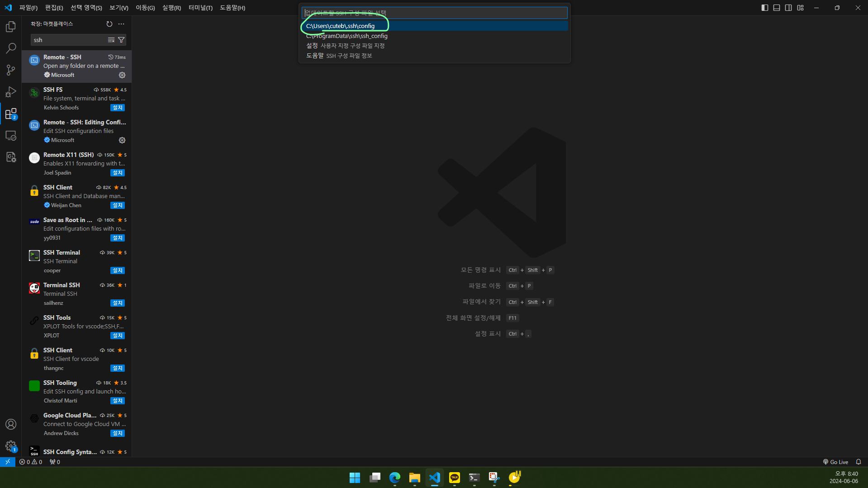Screen dimensions: 868x488
Task: Open File Explorer from taskbar
Action: click(x=415, y=478)
